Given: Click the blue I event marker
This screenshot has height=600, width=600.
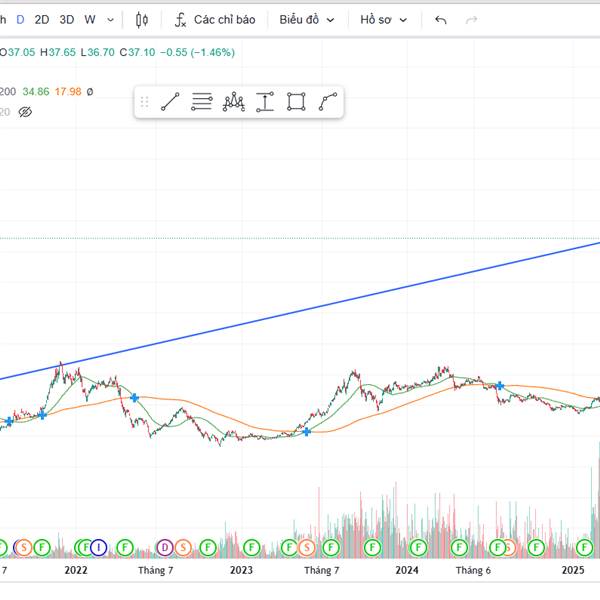Looking at the screenshot, I should tap(99, 548).
